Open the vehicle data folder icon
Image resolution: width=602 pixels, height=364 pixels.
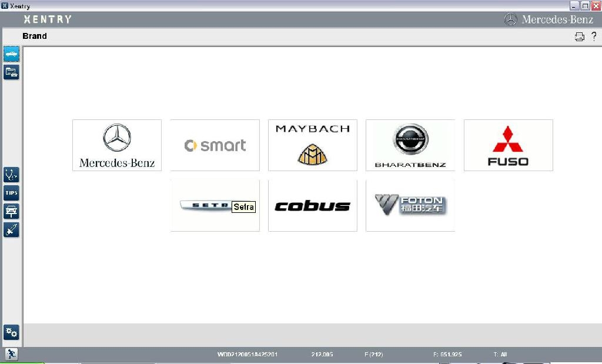pos(12,72)
